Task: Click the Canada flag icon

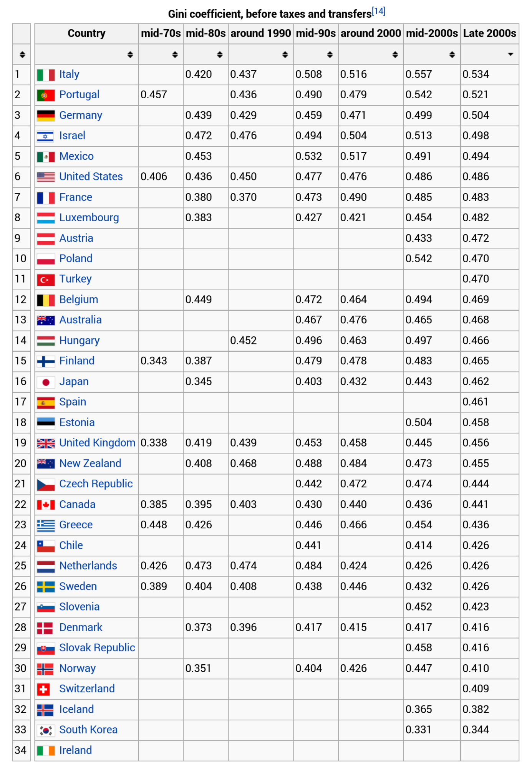Action: (46, 505)
